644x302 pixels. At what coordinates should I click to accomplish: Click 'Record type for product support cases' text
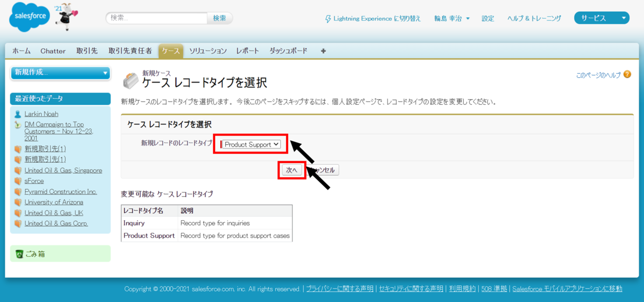(x=235, y=236)
